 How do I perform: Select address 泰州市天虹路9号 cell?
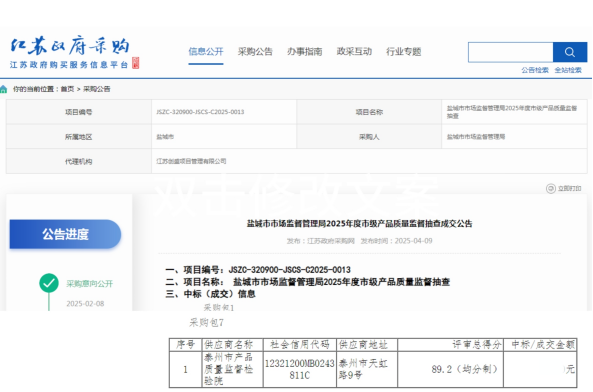tap(367, 369)
